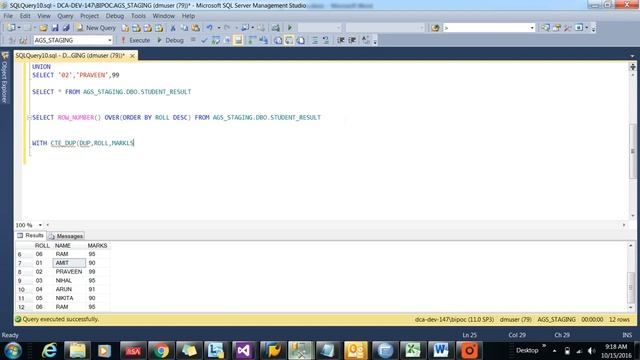The height and width of the screenshot is (360, 640).
Task: Click the ROLL column header
Action: pyautogui.click(x=42, y=246)
